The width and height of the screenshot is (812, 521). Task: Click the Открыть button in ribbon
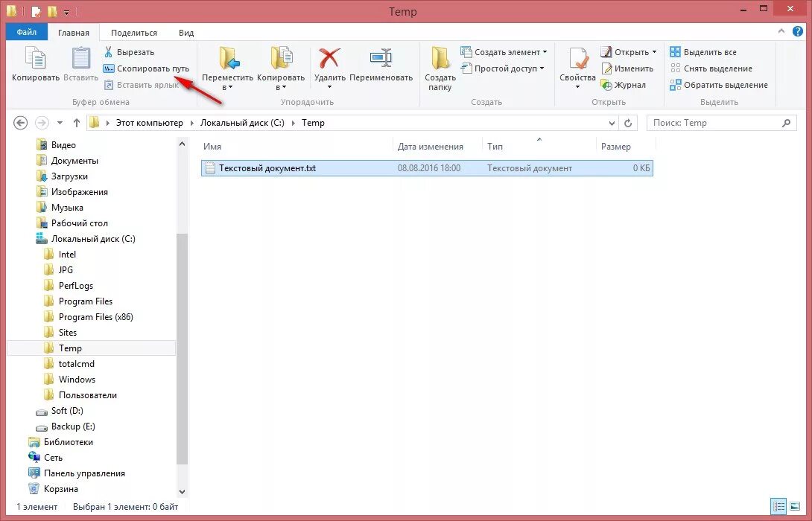[x=624, y=52]
